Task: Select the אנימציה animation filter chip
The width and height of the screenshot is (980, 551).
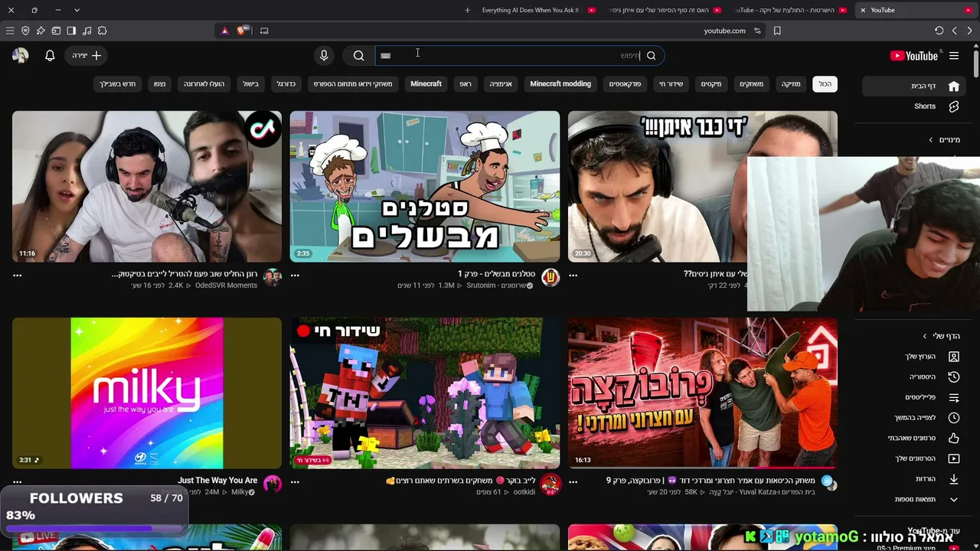Action: (501, 84)
